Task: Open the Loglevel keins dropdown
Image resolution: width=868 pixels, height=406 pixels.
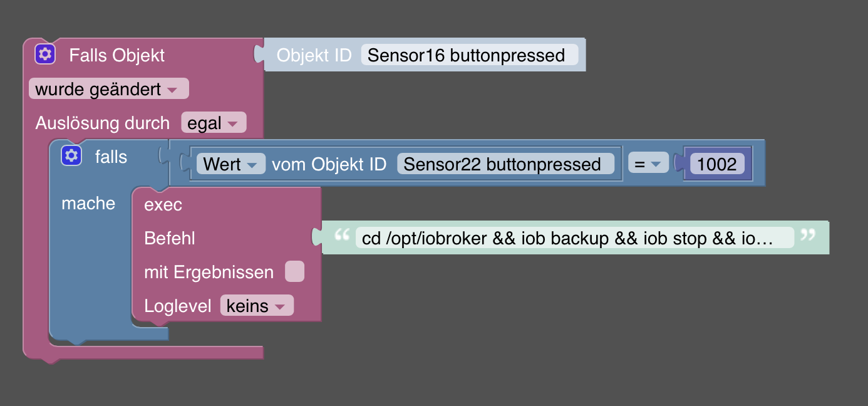Action: coord(256,306)
